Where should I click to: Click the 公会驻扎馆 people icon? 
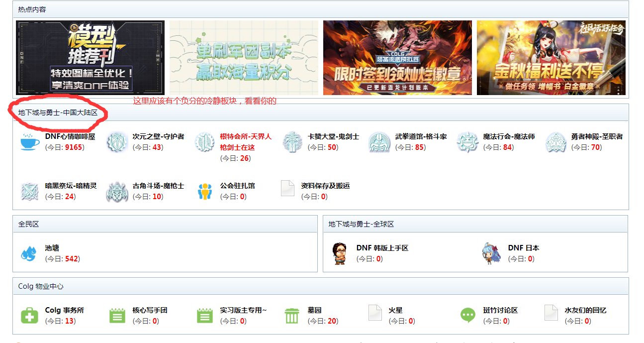coord(205,192)
